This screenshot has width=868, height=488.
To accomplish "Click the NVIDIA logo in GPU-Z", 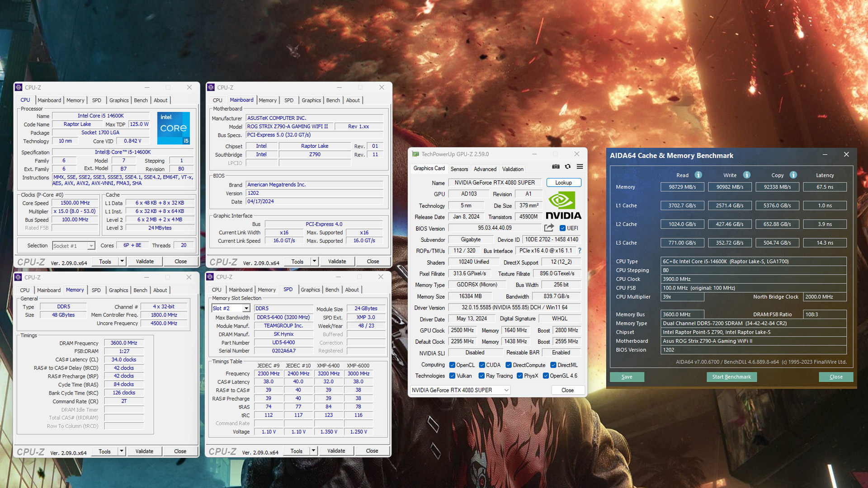I will coord(563,206).
